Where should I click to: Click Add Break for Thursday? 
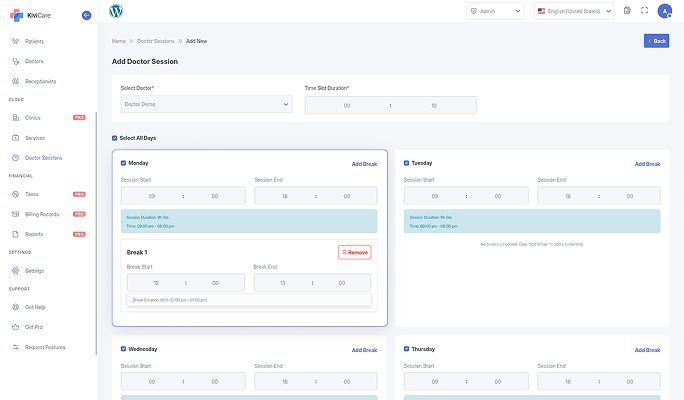pos(647,350)
